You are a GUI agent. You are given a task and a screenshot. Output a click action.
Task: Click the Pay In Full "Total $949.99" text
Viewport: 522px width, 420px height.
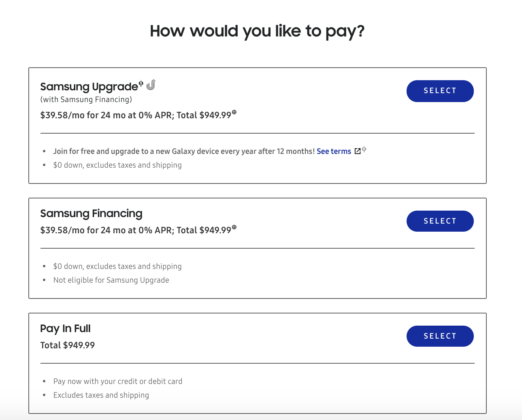pos(68,345)
